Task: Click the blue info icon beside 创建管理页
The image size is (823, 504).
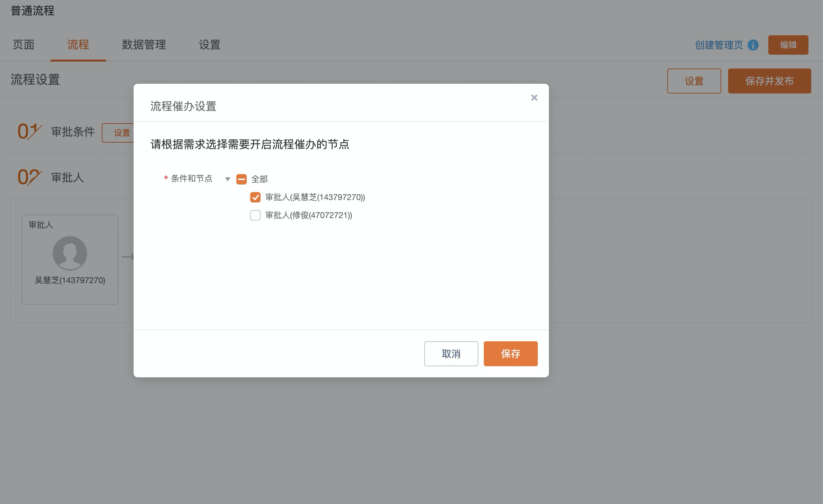Action: (753, 45)
